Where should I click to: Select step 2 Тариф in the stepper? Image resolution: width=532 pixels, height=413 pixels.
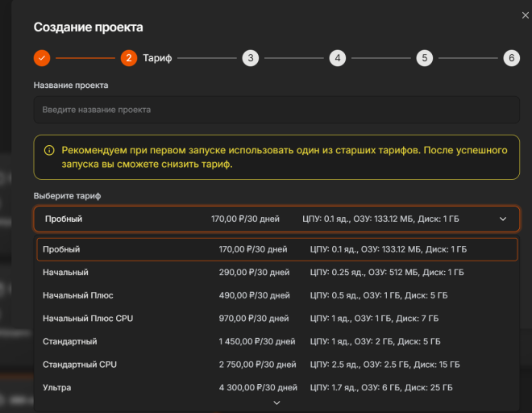(146, 58)
